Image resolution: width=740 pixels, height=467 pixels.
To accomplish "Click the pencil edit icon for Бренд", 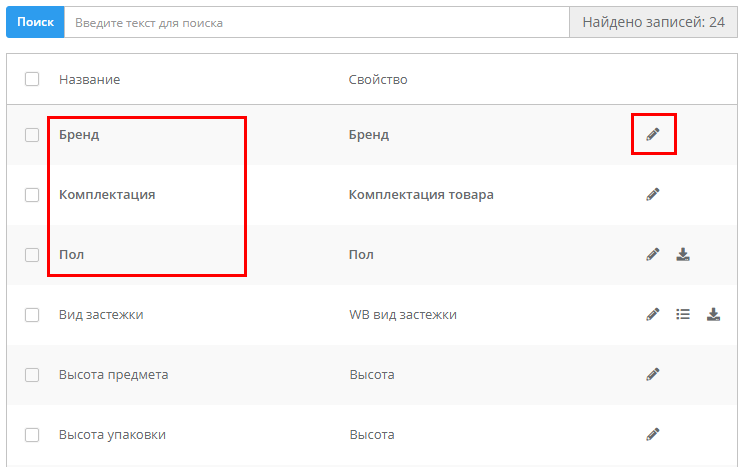I will point(653,134).
